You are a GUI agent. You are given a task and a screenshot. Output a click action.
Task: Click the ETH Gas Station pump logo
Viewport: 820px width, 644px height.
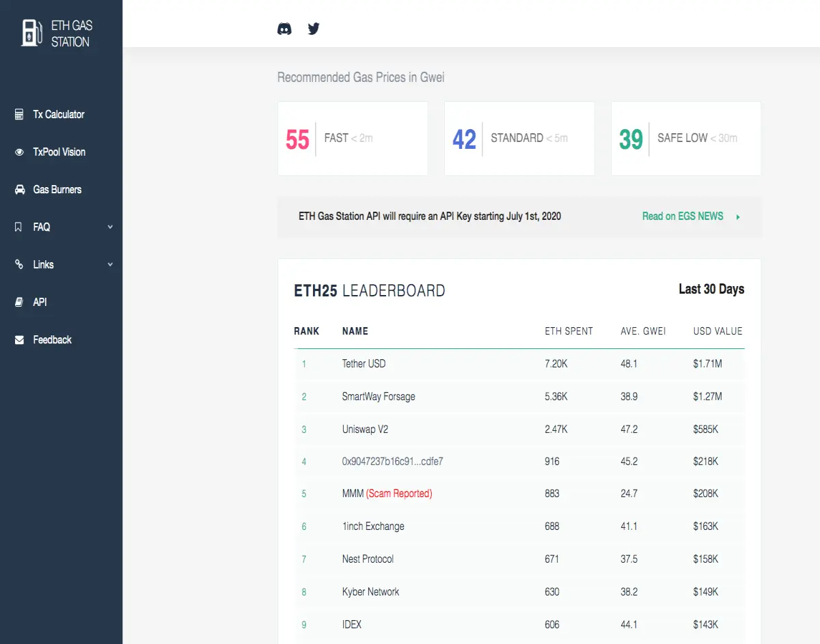(31, 33)
